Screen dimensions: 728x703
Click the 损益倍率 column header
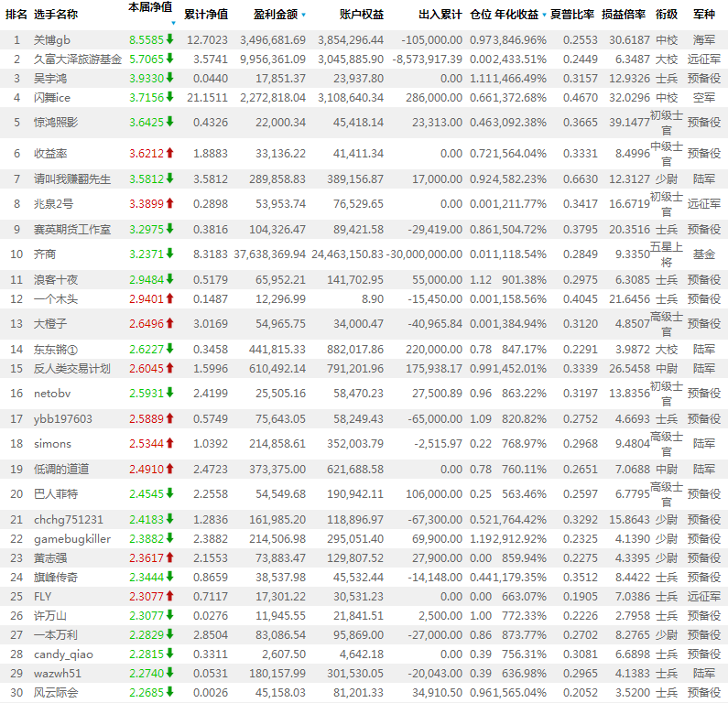pos(624,15)
